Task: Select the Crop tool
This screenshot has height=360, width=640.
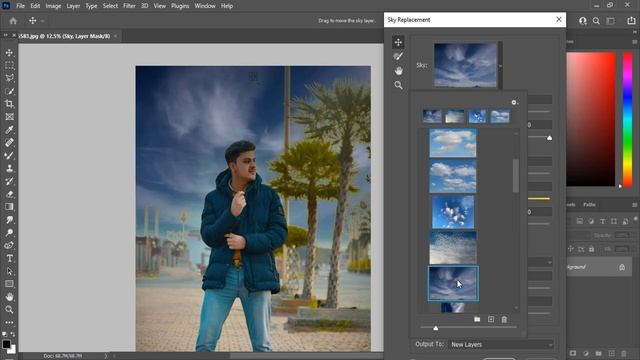Action: coord(9,104)
